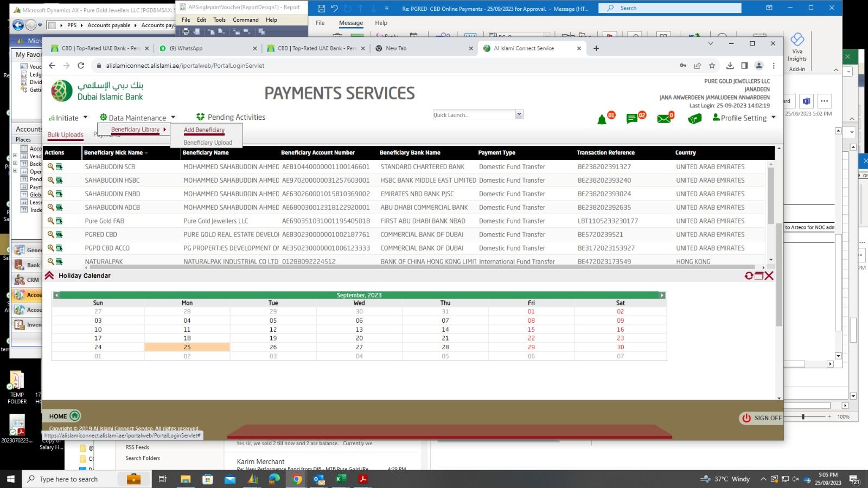Viewport: 868px width, 488px height.
Task: View details of SAHABUDDIN ENBD via magnifier icon
Action: [50, 194]
